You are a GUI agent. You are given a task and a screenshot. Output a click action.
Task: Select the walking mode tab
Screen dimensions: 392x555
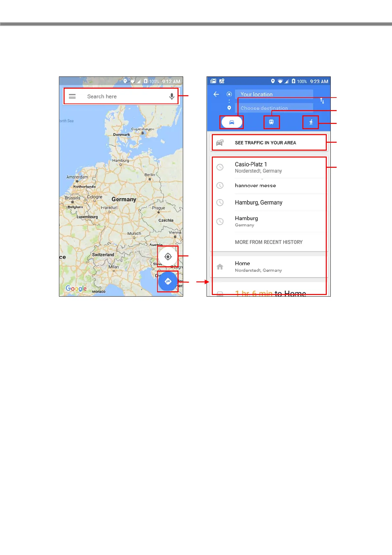[311, 122]
